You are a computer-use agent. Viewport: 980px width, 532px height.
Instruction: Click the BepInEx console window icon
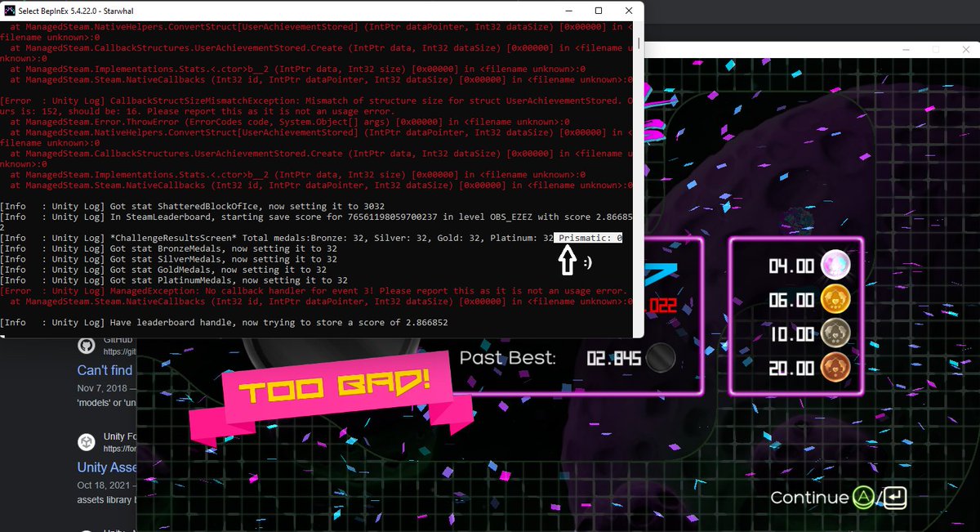tap(11, 11)
